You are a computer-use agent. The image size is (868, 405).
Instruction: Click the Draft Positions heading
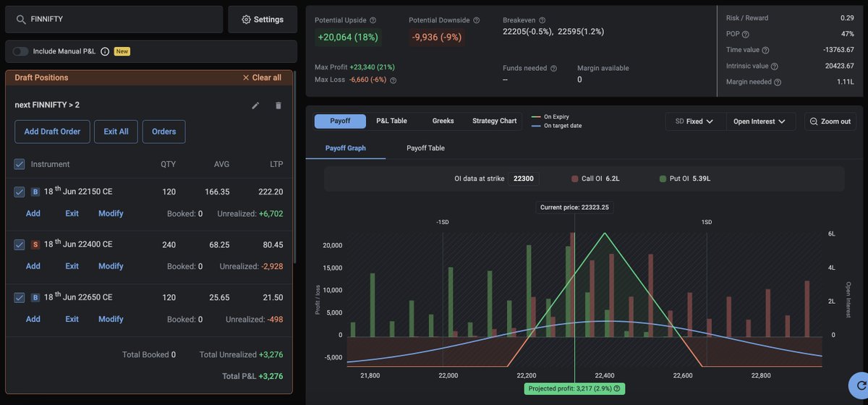[41, 77]
